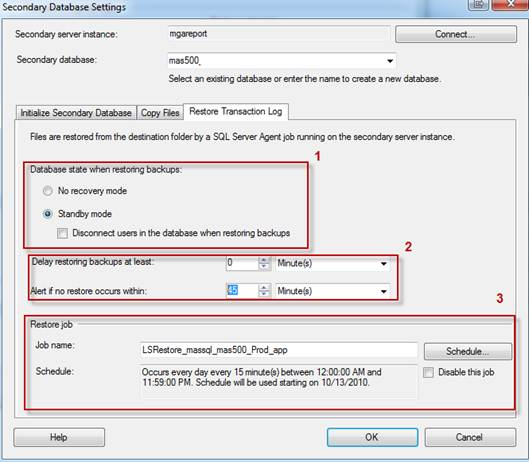Open alert threshold time unit dropdown

384,291
